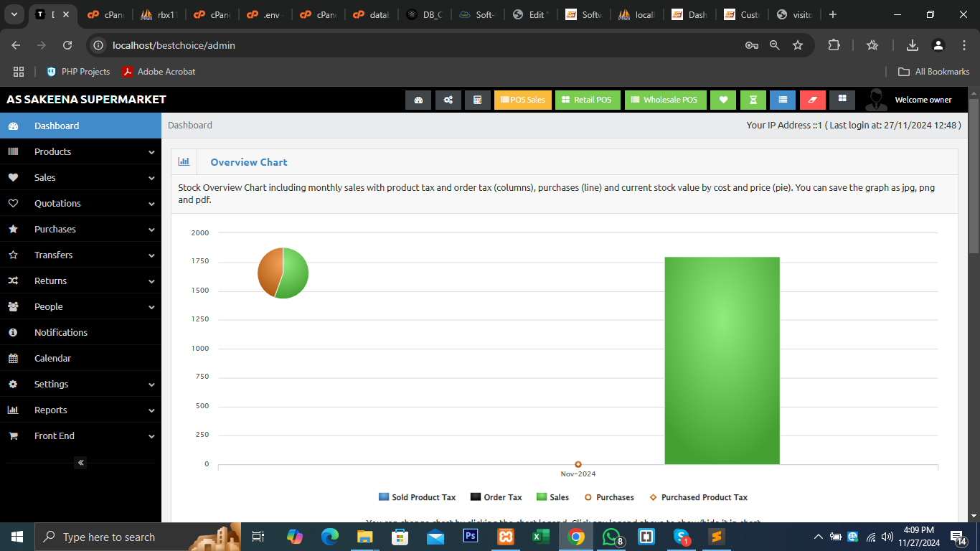This screenshot has height=551, width=980.
Task: Open the owner avatar profile picture
Action: coord(876,100)
